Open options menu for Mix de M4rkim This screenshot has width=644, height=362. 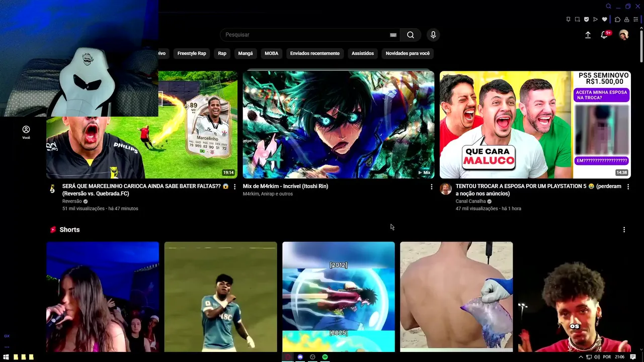coord(431,187)
